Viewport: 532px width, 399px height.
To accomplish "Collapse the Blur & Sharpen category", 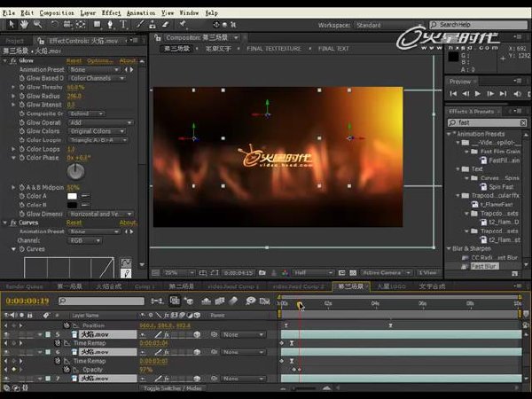I will [x=449, y=248].
